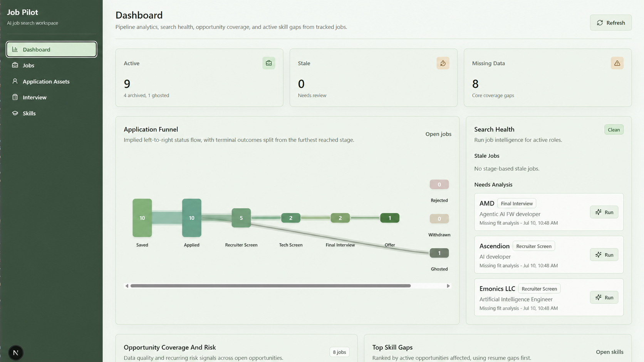Click the sparkle icon in Emonics LLC Run button

[598, 297]
